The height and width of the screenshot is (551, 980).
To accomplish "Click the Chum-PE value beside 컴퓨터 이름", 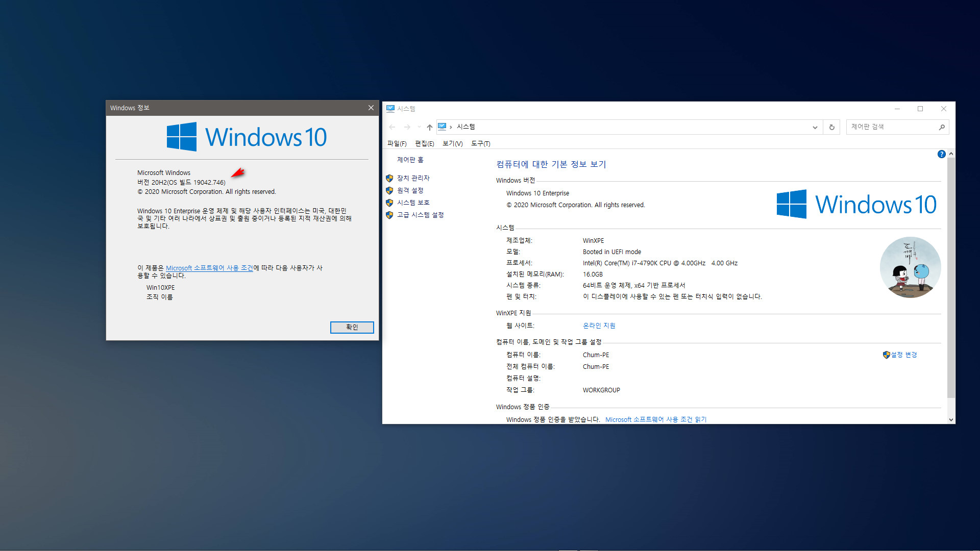I will coord(596,355).
